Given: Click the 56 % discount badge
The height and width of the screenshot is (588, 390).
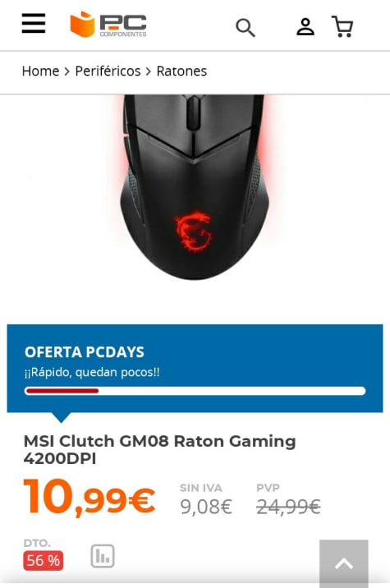Looking at the screenshot, I should click(x=44, y=561).
